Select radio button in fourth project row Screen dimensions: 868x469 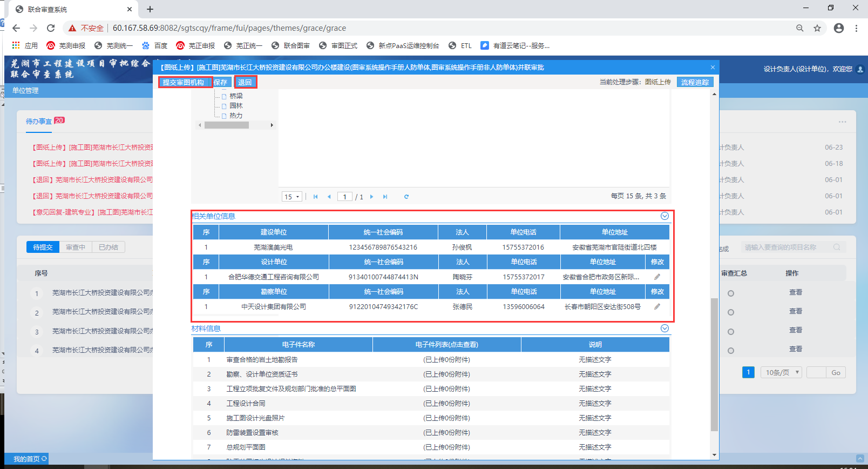click(x=731, y=351)
